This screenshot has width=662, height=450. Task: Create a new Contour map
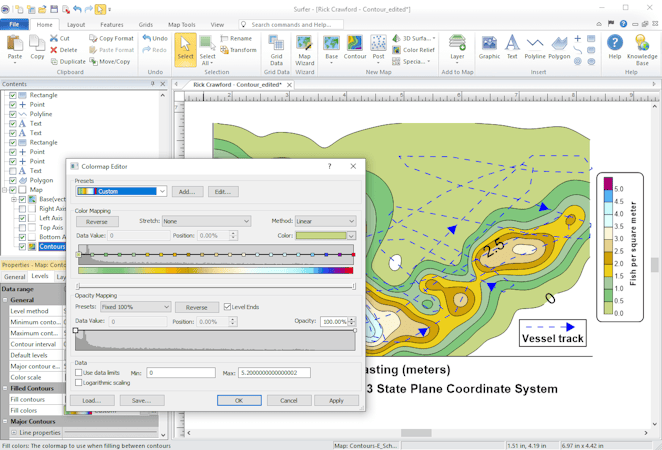click(355, 47)
